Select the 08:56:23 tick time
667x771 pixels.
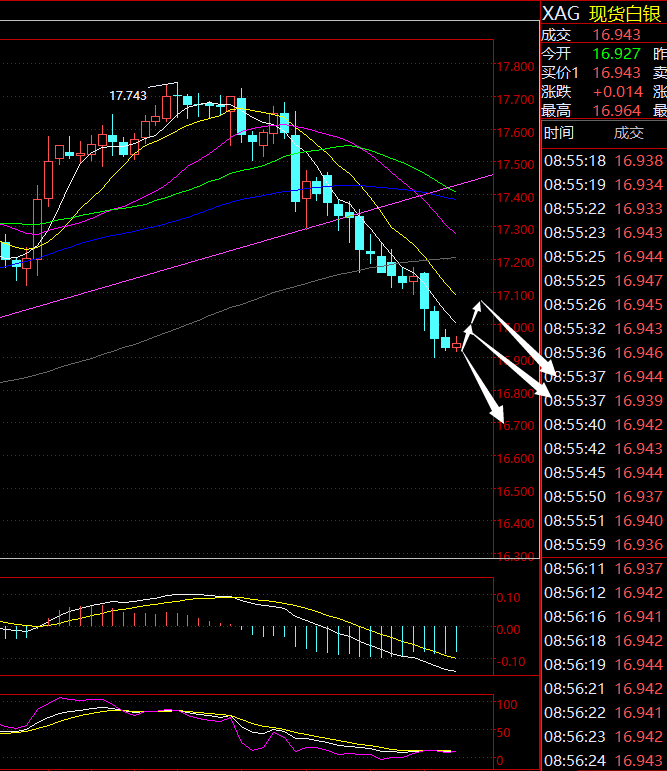pos(575,737)
